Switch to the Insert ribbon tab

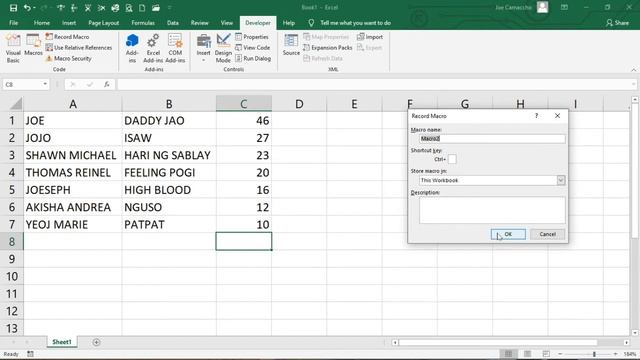click(x=69, y=23)
